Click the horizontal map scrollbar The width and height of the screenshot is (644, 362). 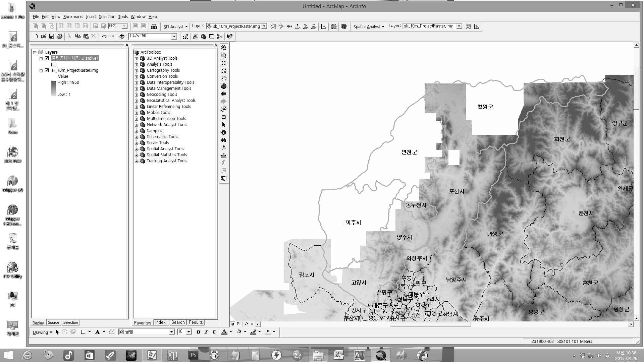pos(430,324)
